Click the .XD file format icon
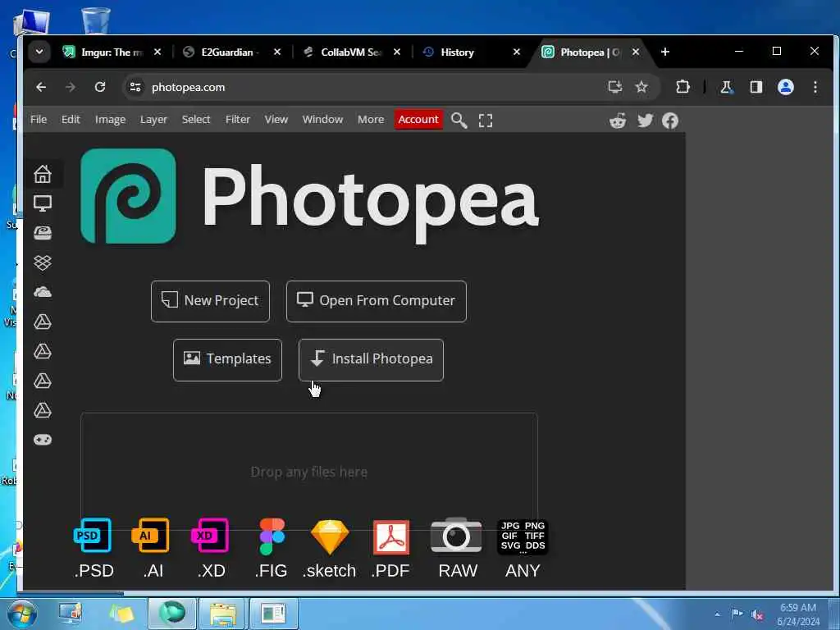Image resolution: width=840 pixels, height=630 pixels. [x=210, y=535]
